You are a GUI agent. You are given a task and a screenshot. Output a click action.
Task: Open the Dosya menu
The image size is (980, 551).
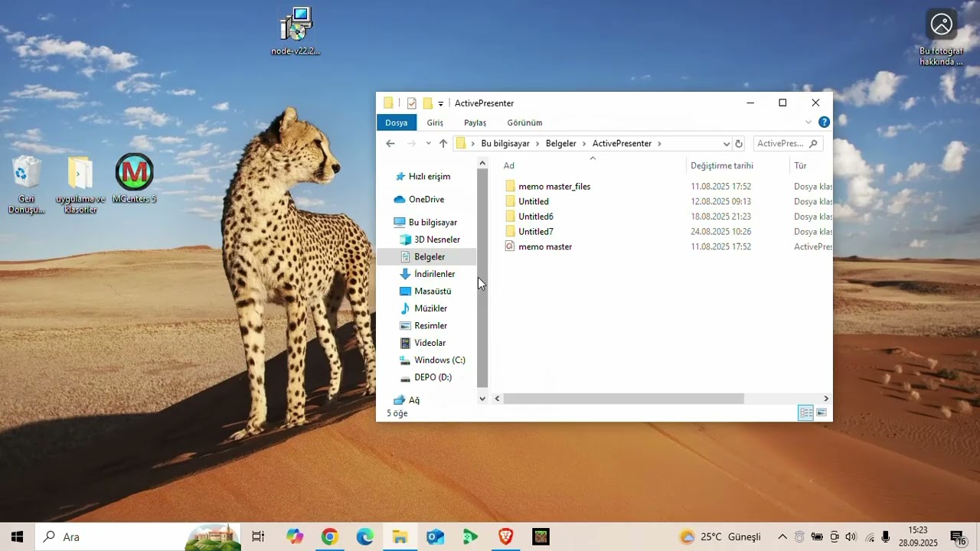pyautogui.click(x=397, y=122)
